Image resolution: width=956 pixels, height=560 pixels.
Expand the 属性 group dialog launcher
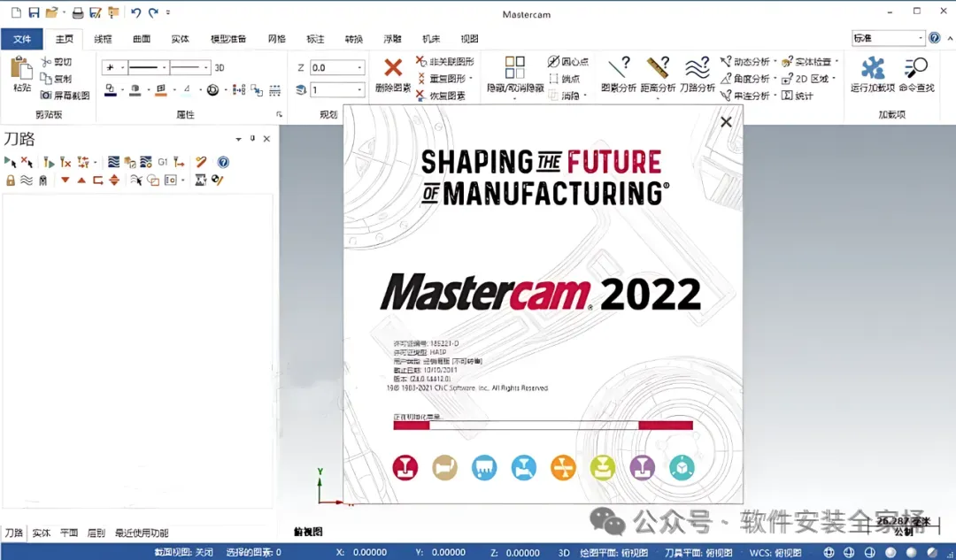pyautogui.click(x=279, y=114)
